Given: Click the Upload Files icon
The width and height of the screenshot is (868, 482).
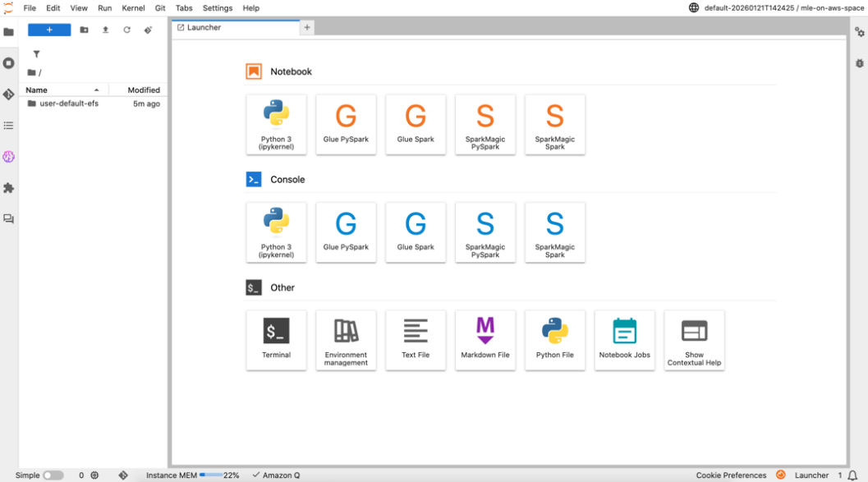Looking at the screenshot, I should (105, 30).
